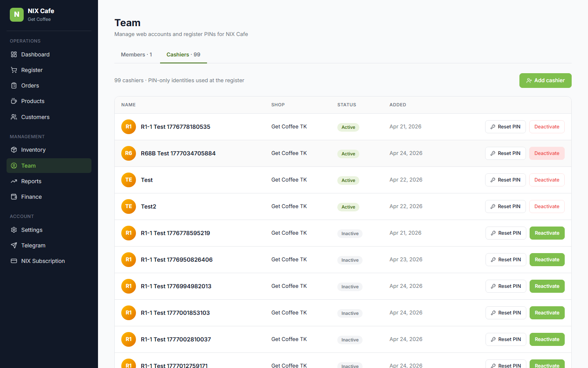Image resolution: width=588 pixels, height=368 pixels.
Task: Click the Telegram paper plane icon
Action: pos(14,245)
